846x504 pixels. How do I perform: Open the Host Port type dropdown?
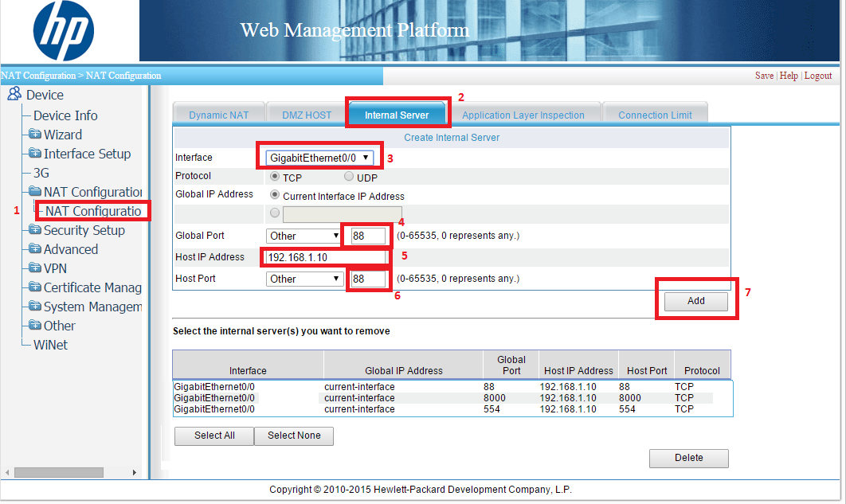[x=303, y=279]
